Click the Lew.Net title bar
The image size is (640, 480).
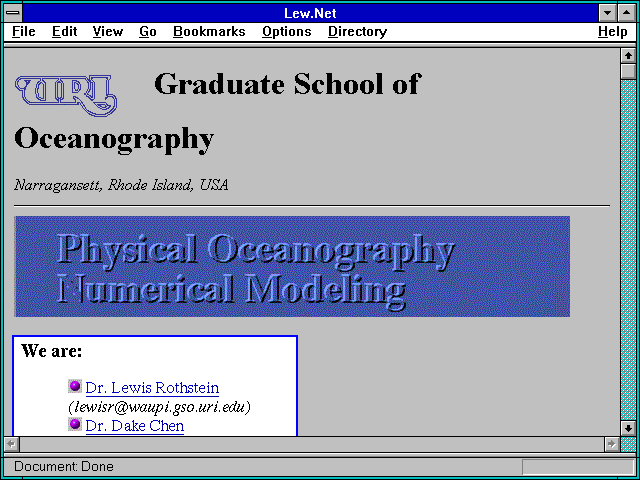(310, 13)
